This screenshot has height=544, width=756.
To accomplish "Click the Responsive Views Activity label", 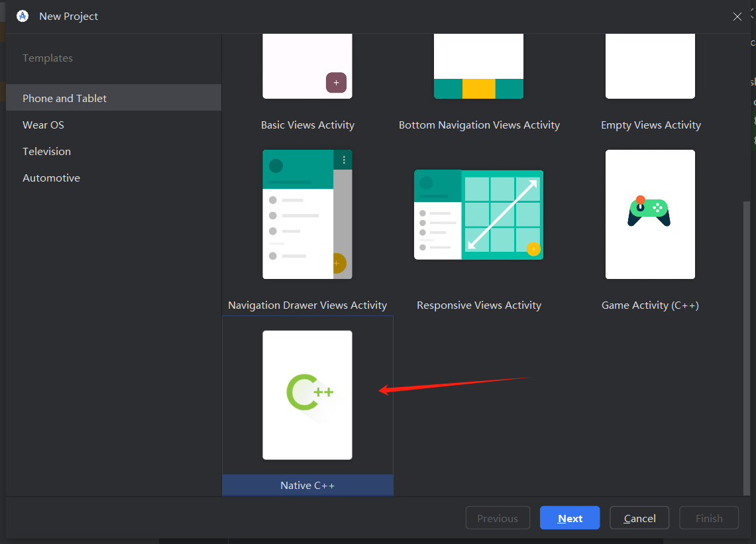I will [479, 305].
